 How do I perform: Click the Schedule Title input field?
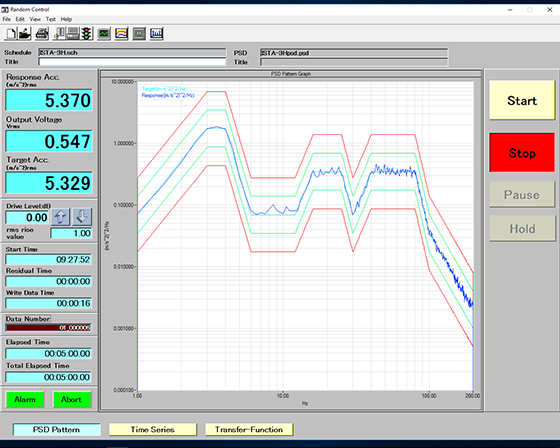pyautogui.click(x=132, y=62)
